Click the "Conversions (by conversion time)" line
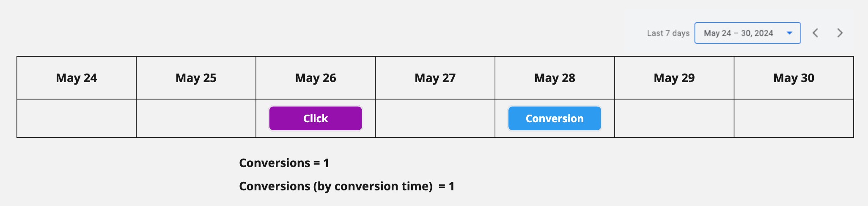The width and height of the screenshot is (868, 206). [x=346, y=186]
